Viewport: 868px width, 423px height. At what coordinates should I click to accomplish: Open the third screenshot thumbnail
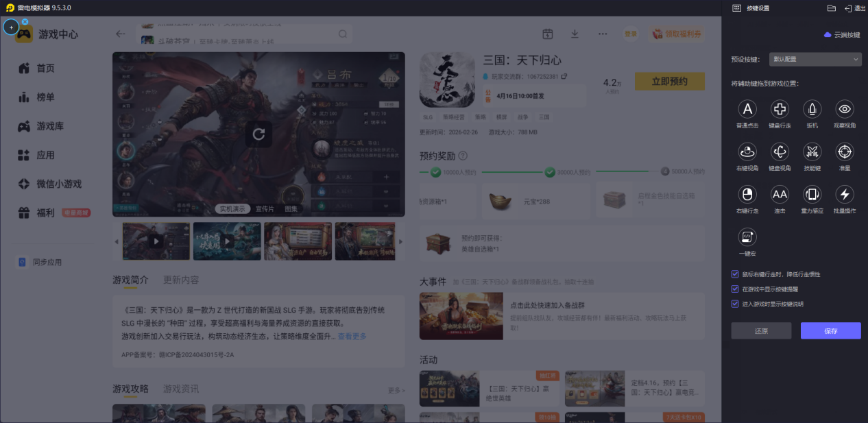pyautogui.click(x=298, y=241)
